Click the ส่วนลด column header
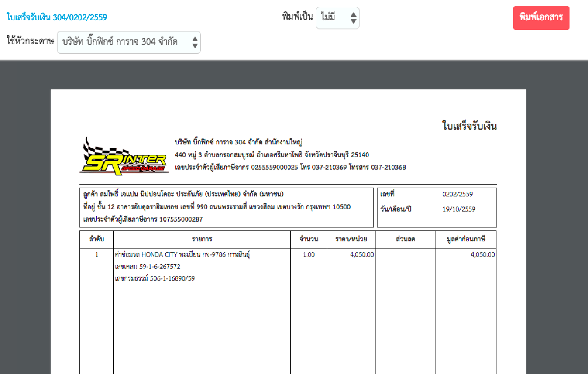588x374 pixels. (405, 239)
